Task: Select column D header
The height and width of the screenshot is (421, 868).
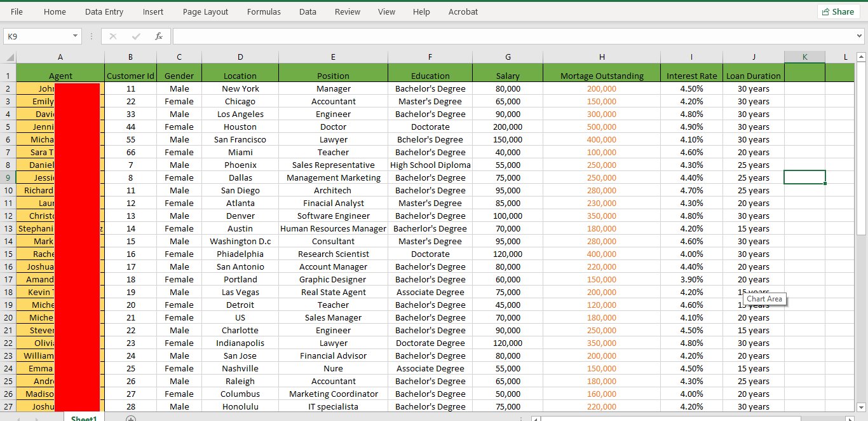Action: point(240,57)
